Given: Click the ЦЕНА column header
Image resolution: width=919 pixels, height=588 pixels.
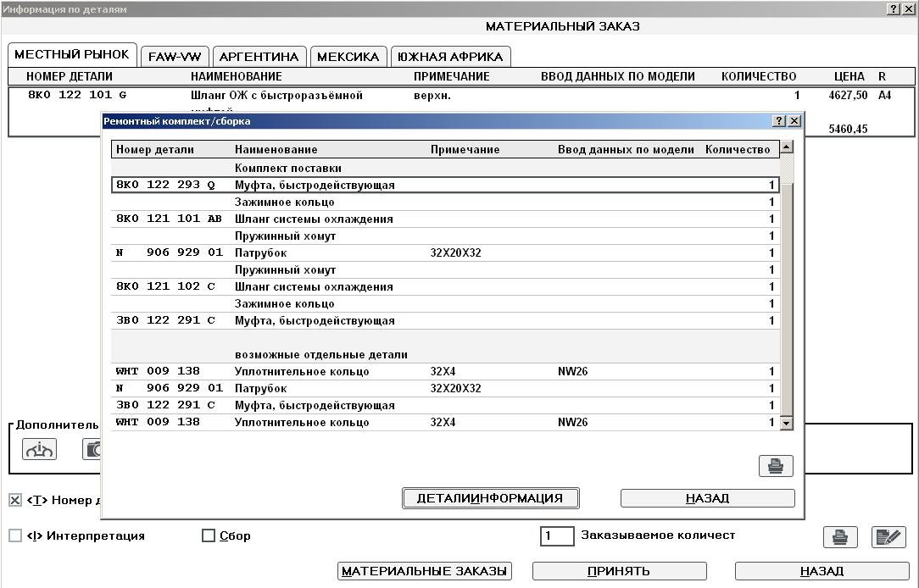Looking at the screenshot, I should point(849,77).
